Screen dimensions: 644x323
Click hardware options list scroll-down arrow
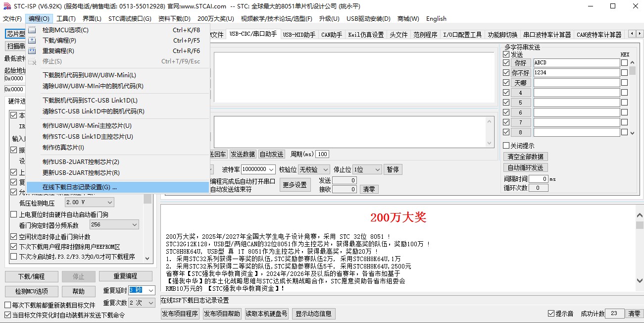click(148, 258)
